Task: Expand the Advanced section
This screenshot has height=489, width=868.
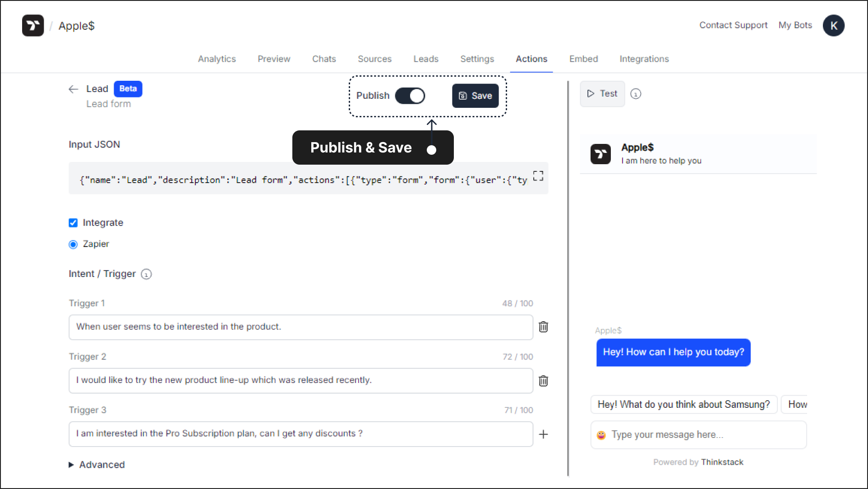Action: (x=97, y=465)
